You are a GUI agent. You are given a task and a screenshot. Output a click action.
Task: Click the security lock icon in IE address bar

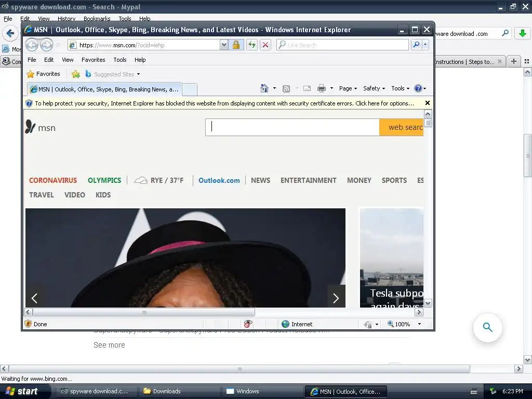pyautogui.click(x=236, y=45)
